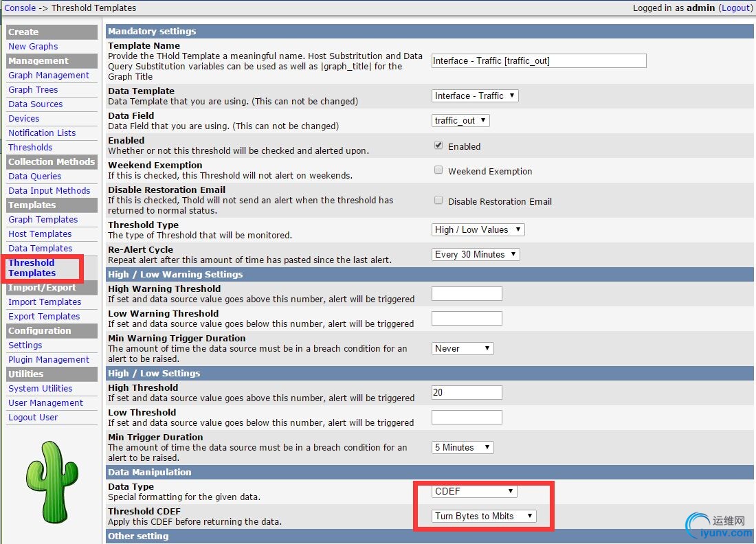The image size is (756, 544).
Task: Click Logout User in sidebar
Action: point(33,418)
